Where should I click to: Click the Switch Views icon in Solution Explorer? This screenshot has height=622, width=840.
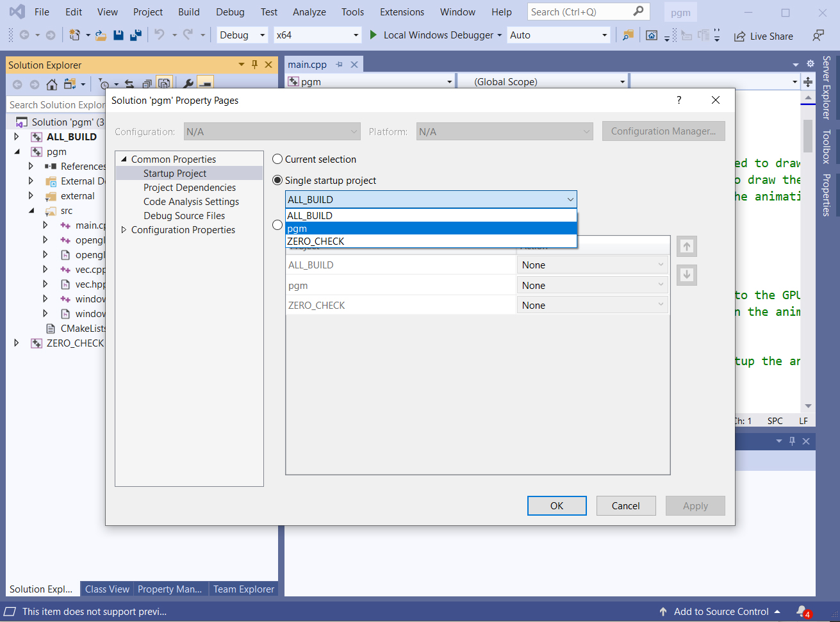click(x=70, y=84)
